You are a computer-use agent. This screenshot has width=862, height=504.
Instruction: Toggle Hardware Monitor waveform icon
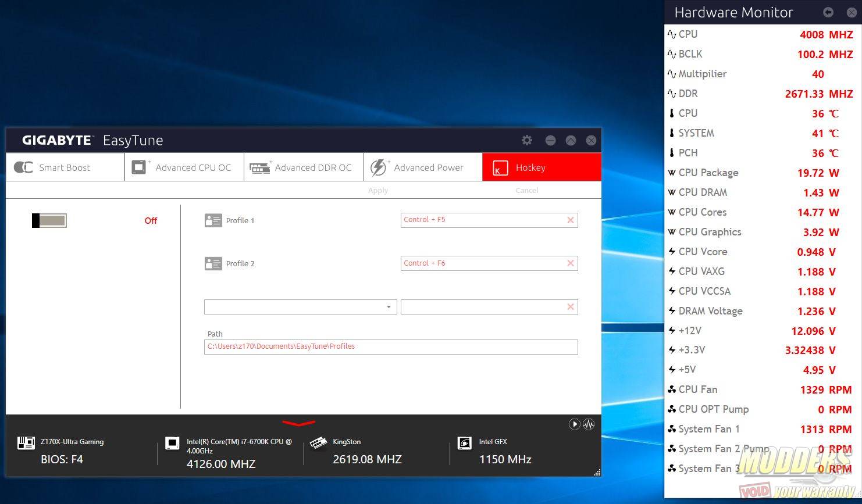[x=589, y=424]
